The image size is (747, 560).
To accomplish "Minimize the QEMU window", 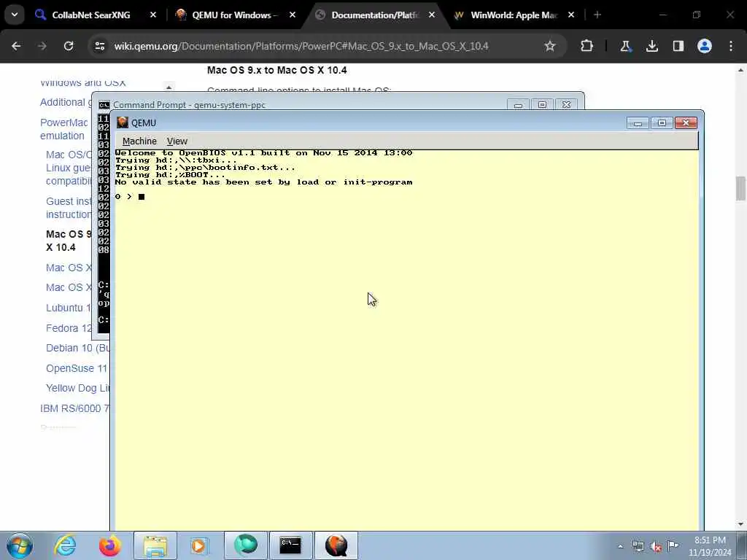I will (x=638, y=122).
